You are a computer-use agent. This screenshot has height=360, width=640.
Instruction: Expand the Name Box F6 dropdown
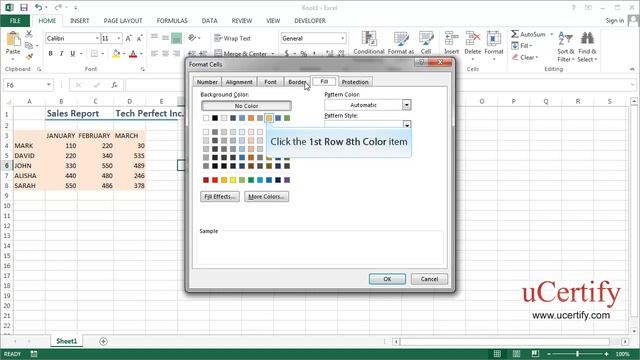tap(49, 85)
